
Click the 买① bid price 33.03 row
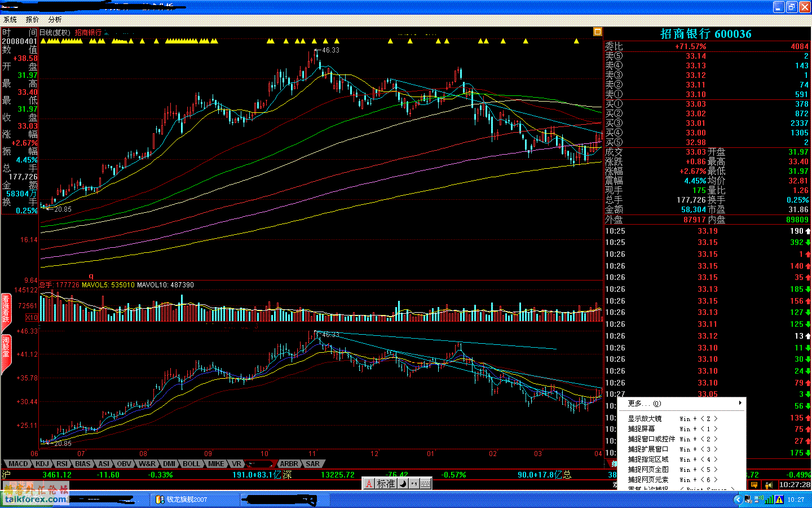pyautogui.click(x=707, y=104)
